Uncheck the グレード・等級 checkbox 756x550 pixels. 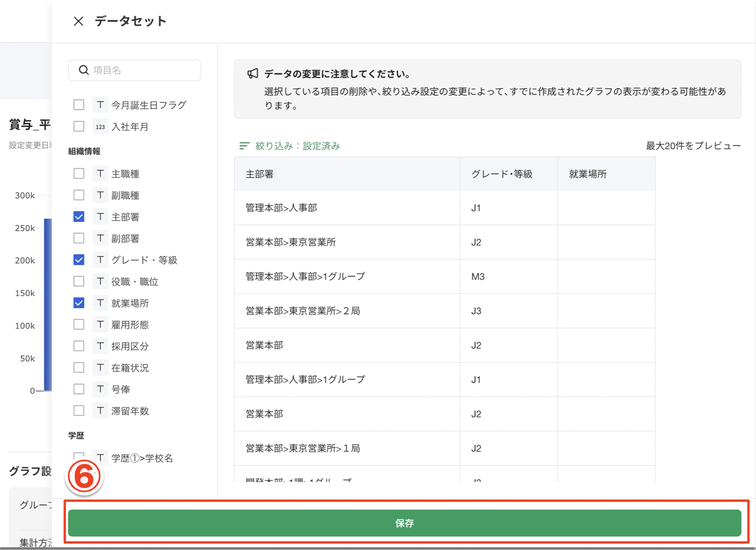point(78,260)
